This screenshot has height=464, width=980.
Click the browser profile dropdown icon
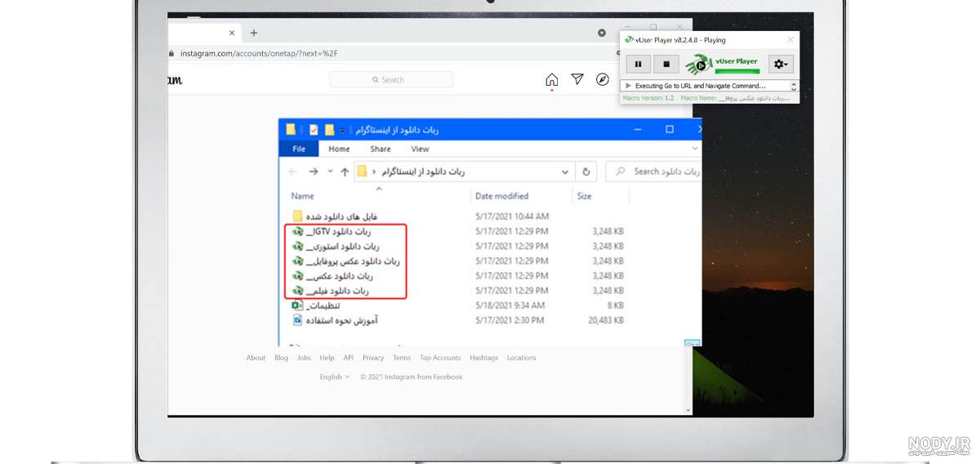602,33
